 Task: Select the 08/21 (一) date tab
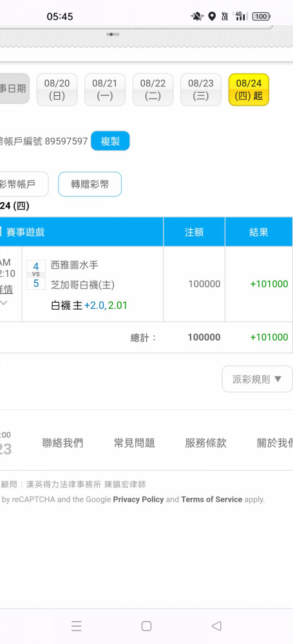[x=105, y=90]
